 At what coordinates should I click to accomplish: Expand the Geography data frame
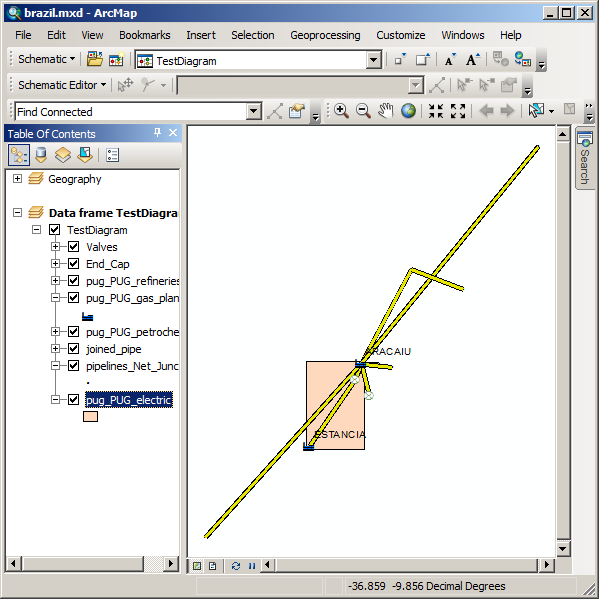click(18, 178)
